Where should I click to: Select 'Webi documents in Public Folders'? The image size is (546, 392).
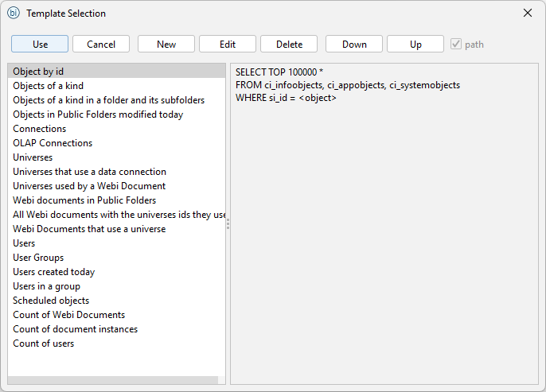click(117, 200)
